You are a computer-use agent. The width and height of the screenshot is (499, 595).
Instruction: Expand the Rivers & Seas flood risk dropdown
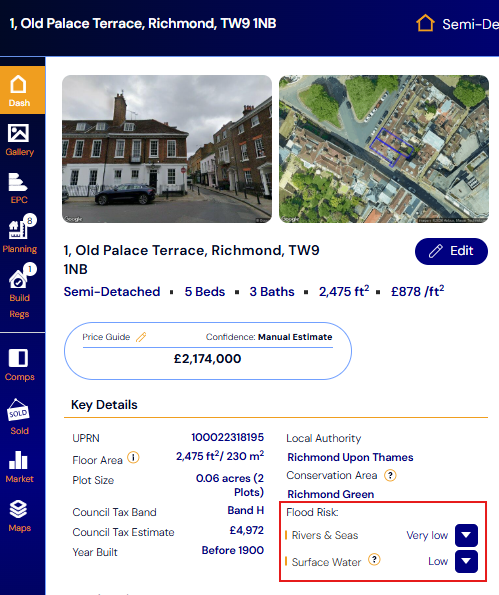466,535
